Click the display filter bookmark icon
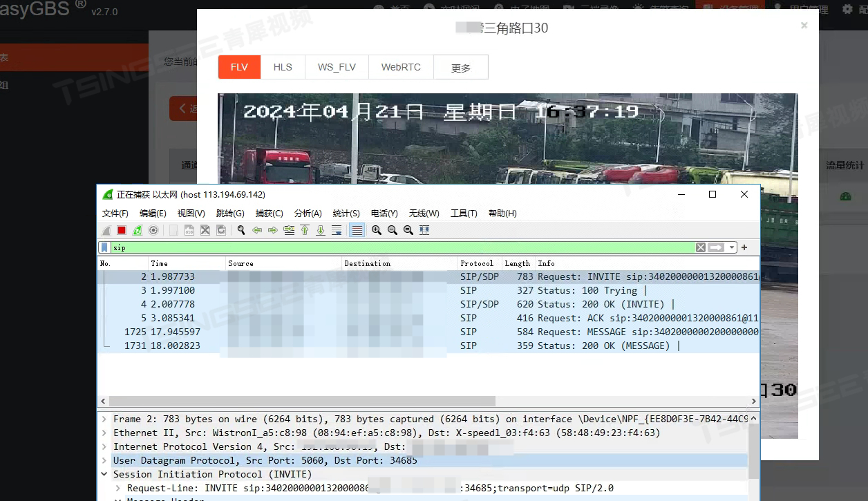The height and width of the screenshot is (501, 868). tap(104, 247)
